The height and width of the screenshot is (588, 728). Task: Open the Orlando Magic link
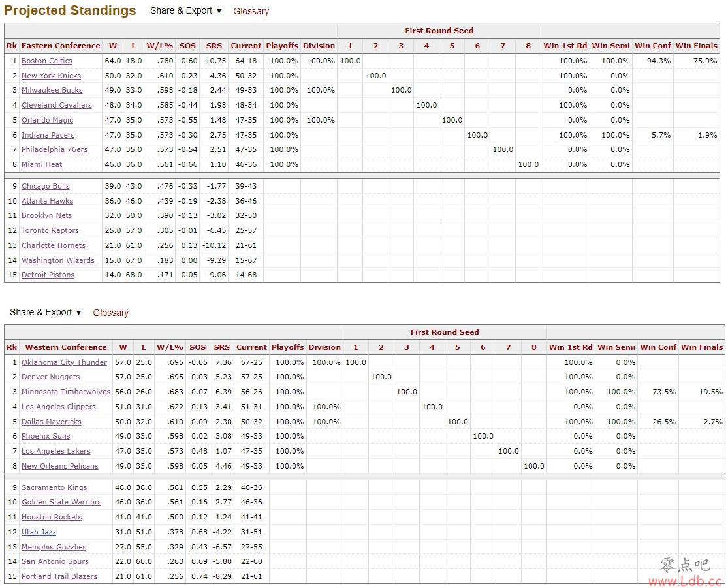pyautogui.click(x=48, y=120)
